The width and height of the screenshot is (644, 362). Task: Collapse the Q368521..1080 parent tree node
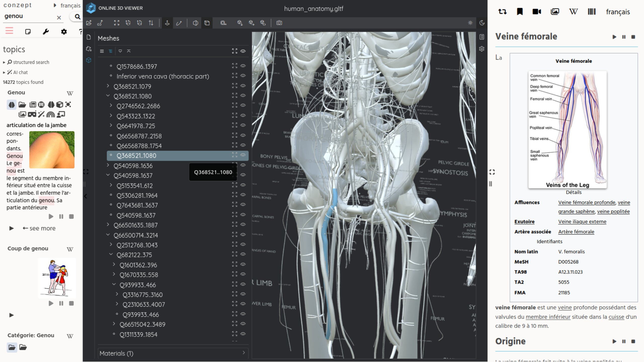tap(108, 96)
